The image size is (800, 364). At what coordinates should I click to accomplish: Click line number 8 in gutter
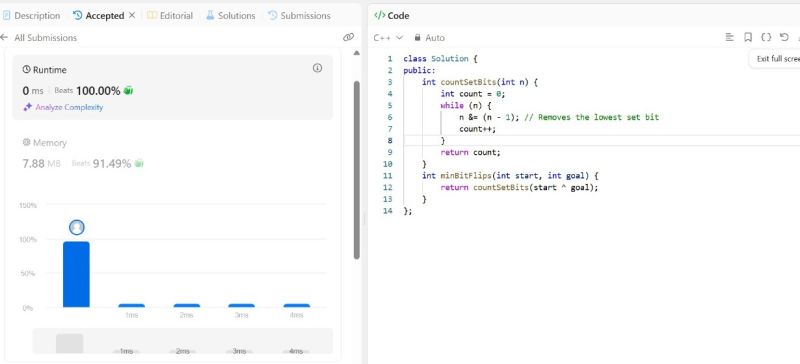pyautogui.click(x=390, y=140)
